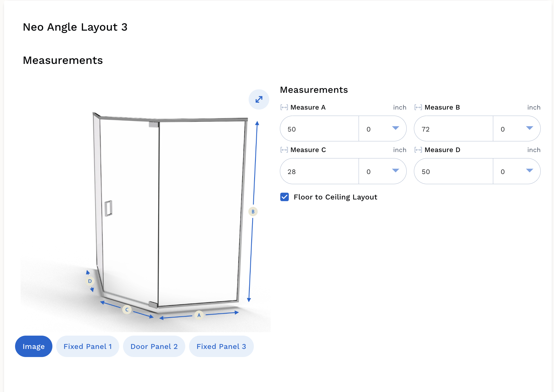
Task: Click the Measure A value field showing 50
Action: tap(320, 129)
